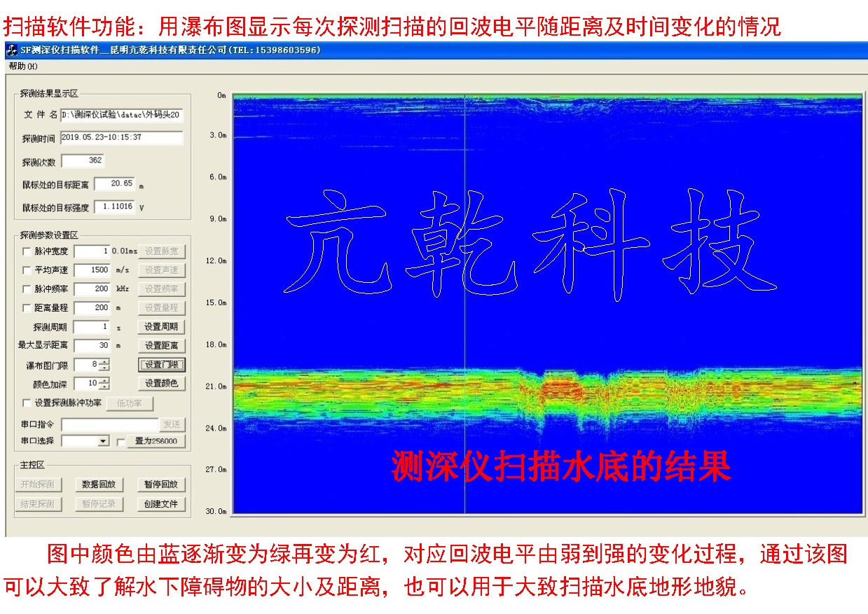Click the 最大显示距离 value field
The image size is (868, 614).
92,346
